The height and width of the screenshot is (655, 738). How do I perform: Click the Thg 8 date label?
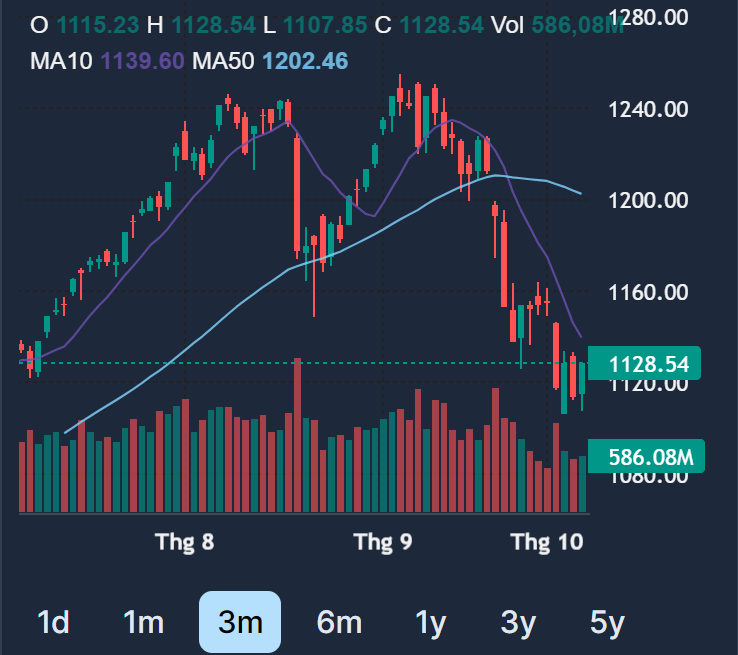185,542
